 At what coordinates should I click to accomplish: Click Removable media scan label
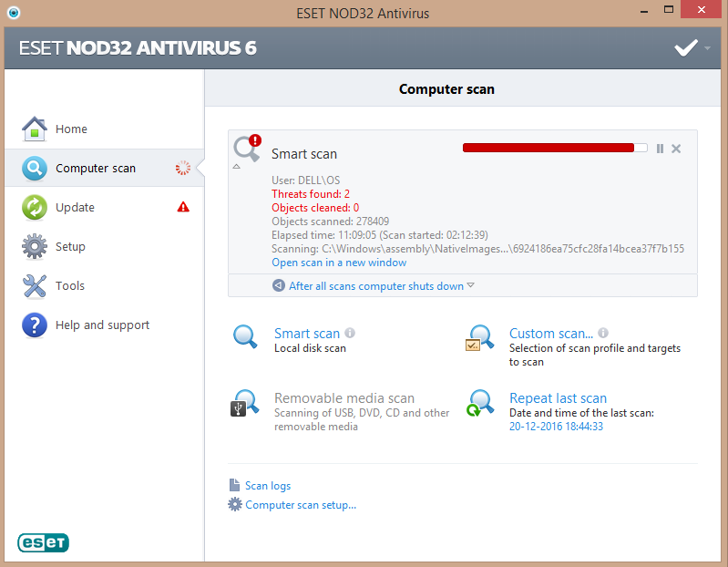pyautogui.click(x=344, y=398)
